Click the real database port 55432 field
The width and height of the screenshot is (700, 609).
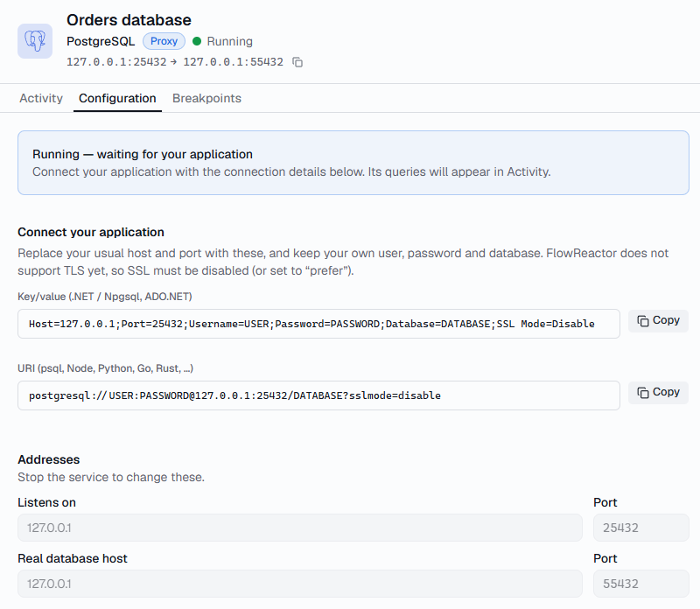coord(641,584)
